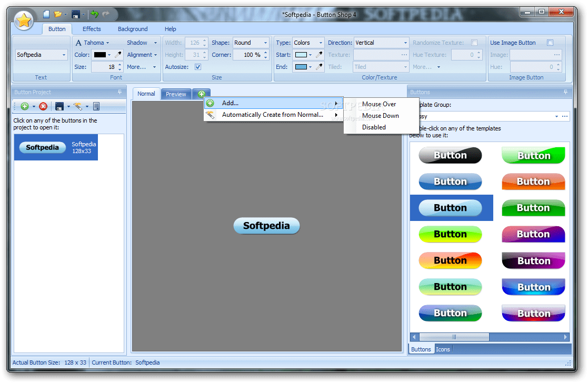Redo the last undone action
Image resolution: width=588 pixels, height=383 pixels.
[106, 14]
